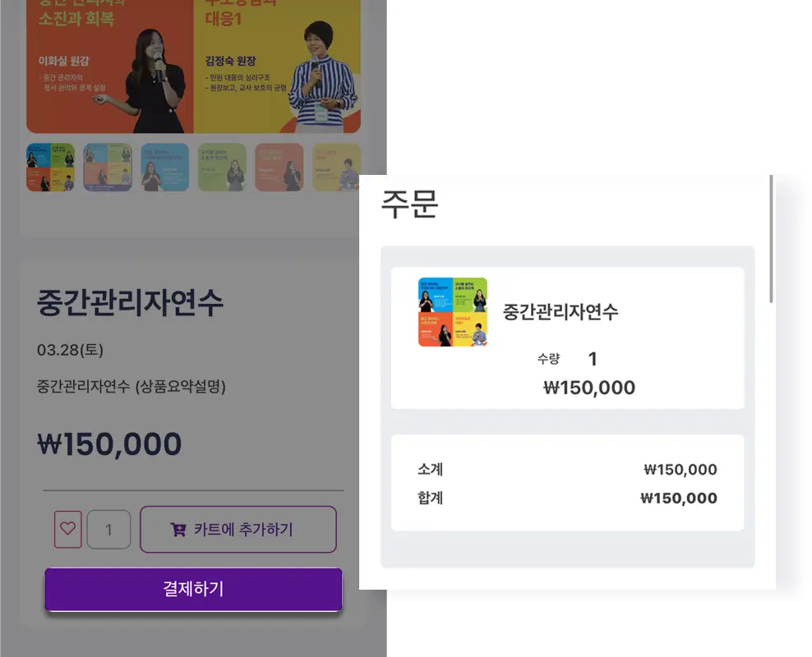Click the heart wishlist icon
The width and height of the screenshot is (812, 657).
(67, 530)
